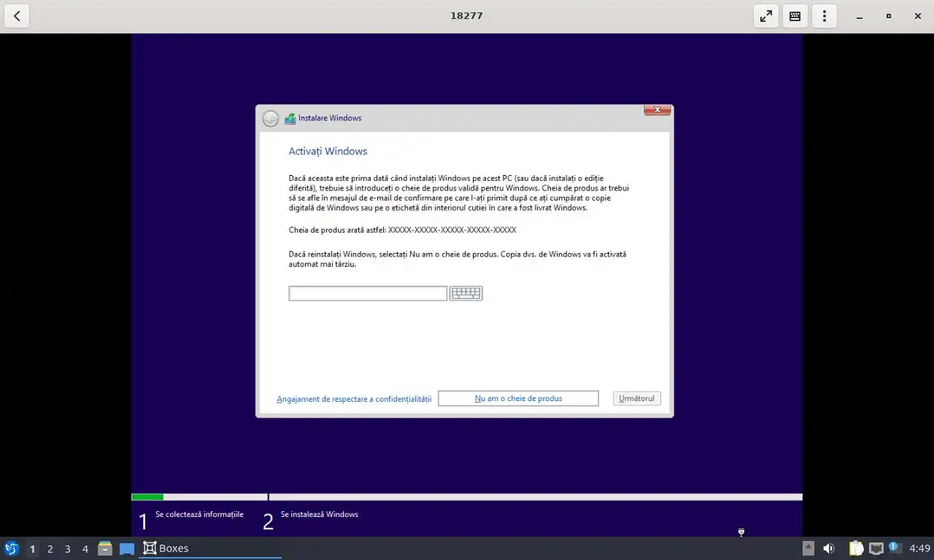Open clipboard manager tray icon
Image resolution: width=934 pixels, height=560 pixels.
[x=856, y=548]
